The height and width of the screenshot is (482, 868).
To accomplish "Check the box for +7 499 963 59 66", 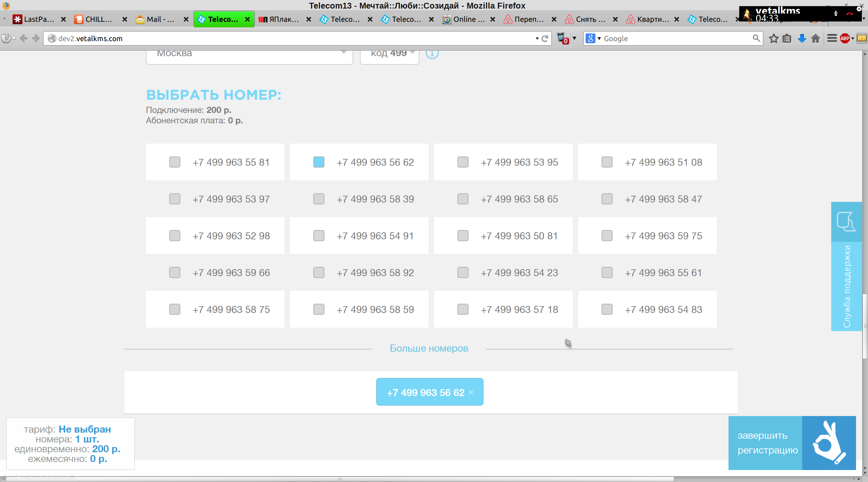I will tap(174, 272).
